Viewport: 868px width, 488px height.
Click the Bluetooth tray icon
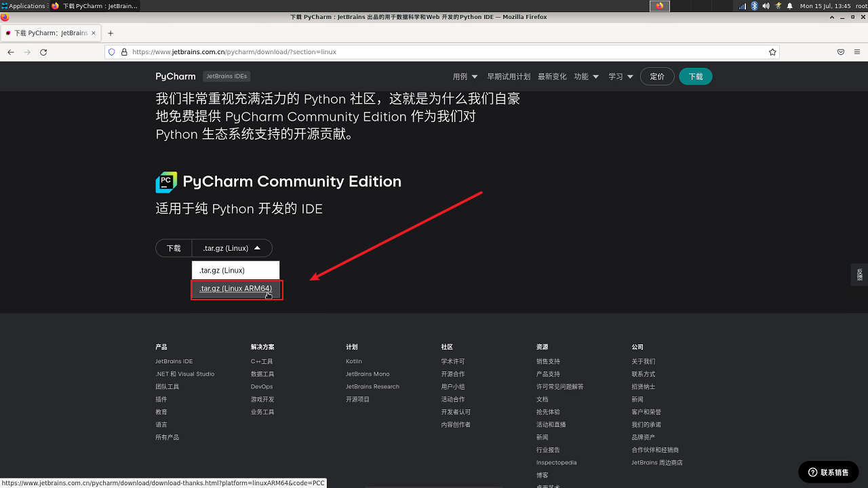[754, 6]
